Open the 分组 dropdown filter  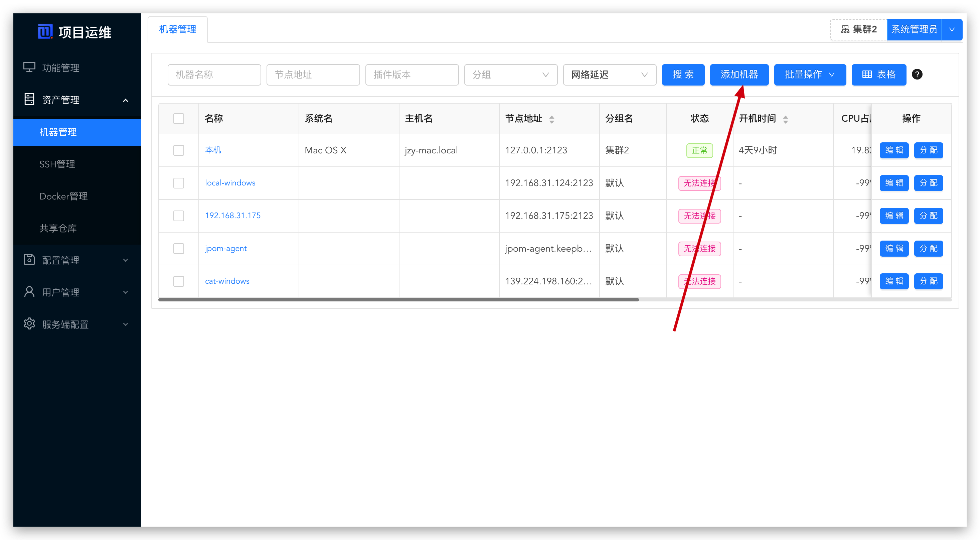[x=511, y=75]
